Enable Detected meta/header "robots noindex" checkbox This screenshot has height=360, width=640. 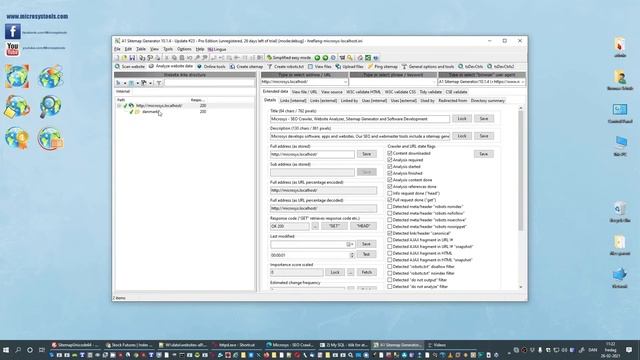pyautogui.click(x=389, y=207)
